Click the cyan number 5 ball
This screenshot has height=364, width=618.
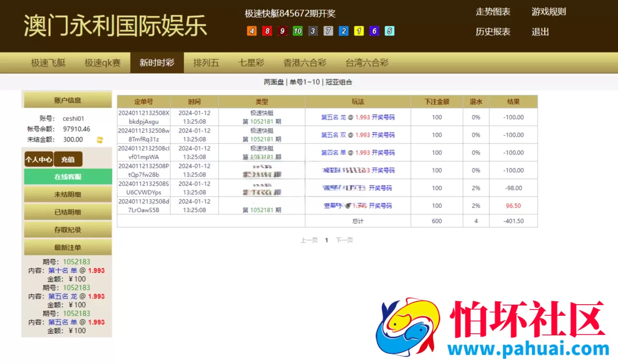click(x=389, y=31)
